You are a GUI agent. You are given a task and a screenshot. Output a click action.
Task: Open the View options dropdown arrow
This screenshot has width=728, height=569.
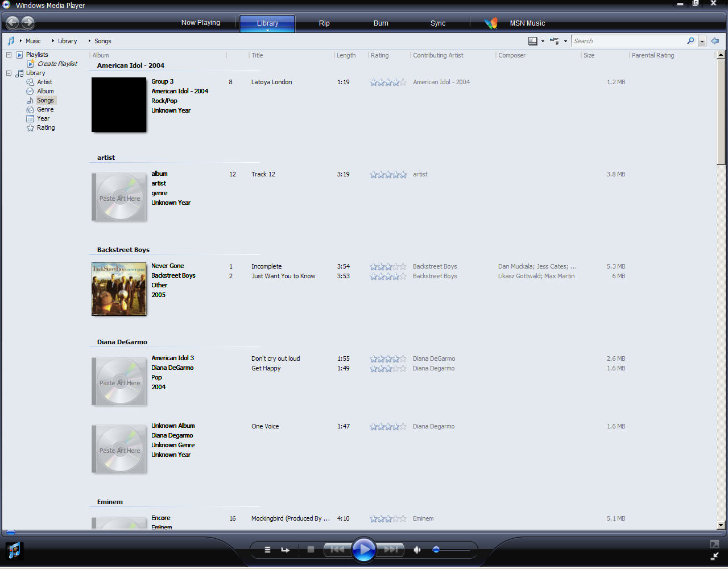[x=565, y=41]
